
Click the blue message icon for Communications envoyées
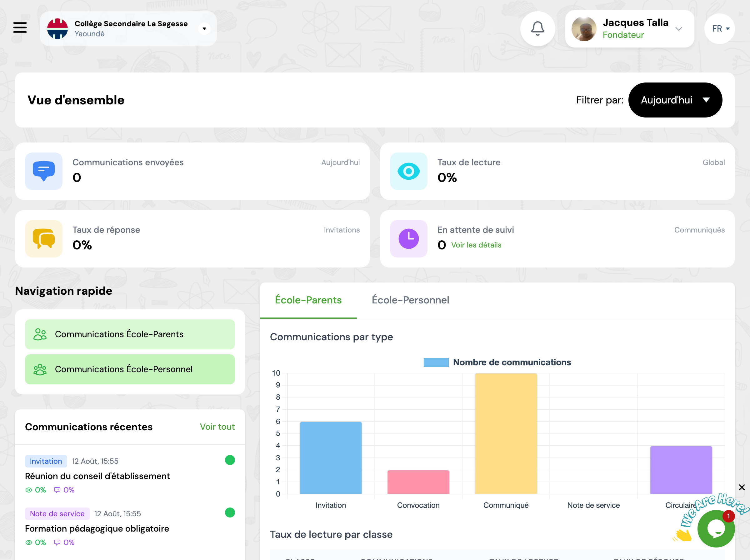click(44, 171)
